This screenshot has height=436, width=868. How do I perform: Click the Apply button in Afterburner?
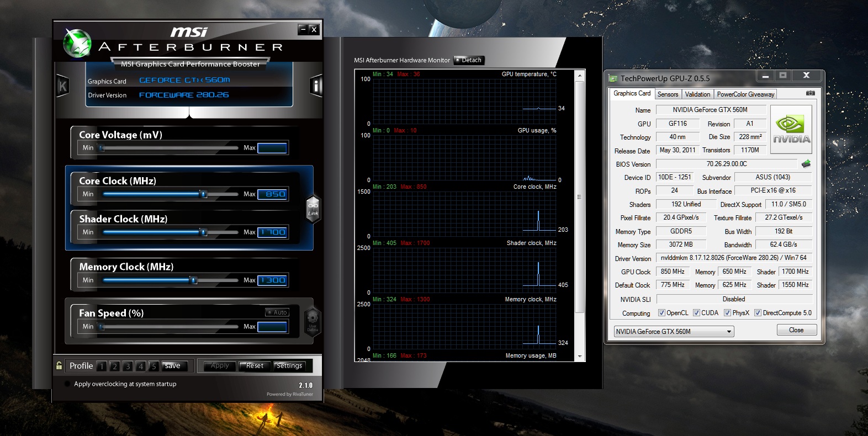(x=220, y=366)
